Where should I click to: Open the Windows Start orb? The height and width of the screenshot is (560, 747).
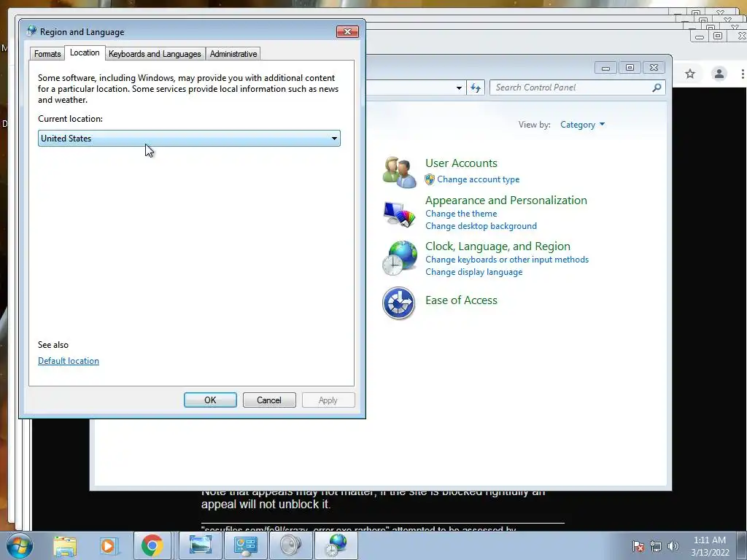point(20,545)
